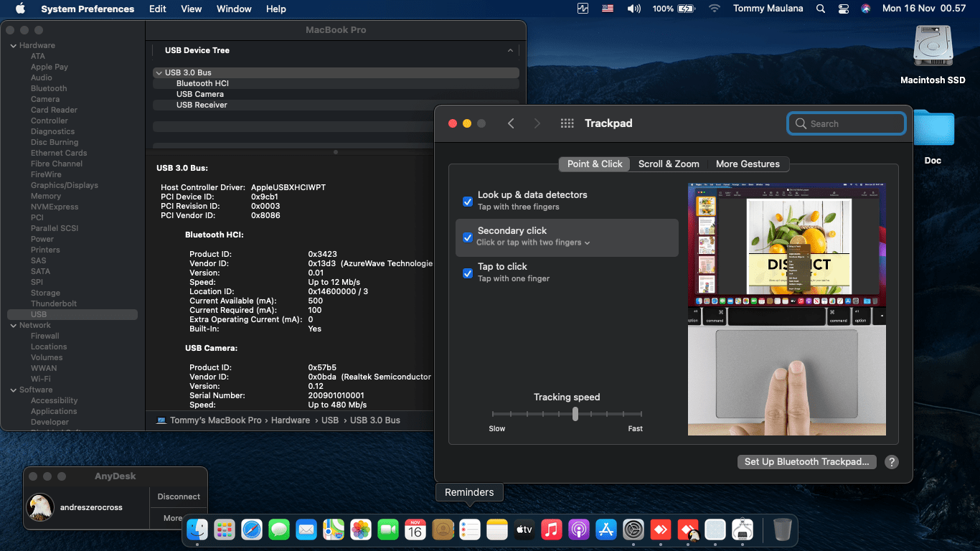Open the App Store dock icon

606,530
